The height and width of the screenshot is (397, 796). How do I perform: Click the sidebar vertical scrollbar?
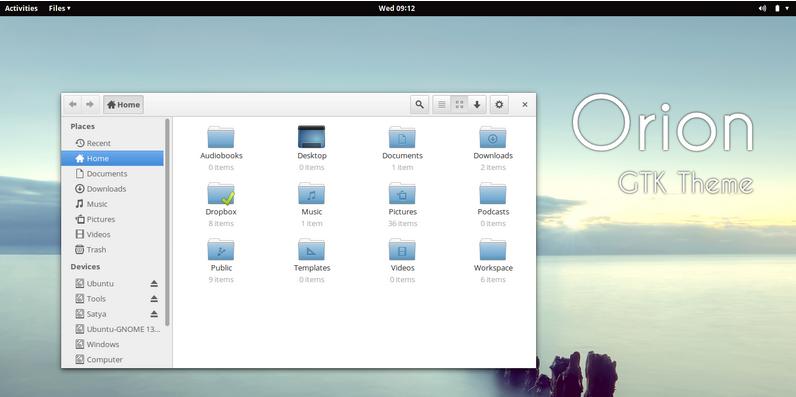(x=167, y=222)
